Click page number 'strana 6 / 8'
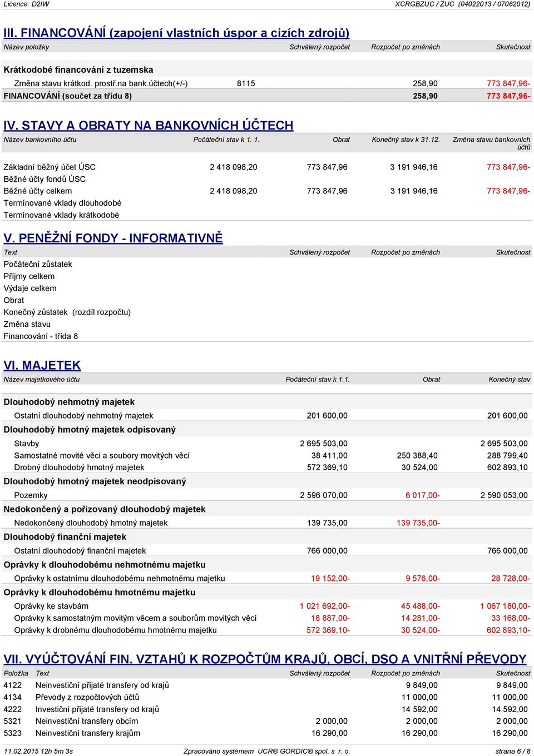 [513, 751]
